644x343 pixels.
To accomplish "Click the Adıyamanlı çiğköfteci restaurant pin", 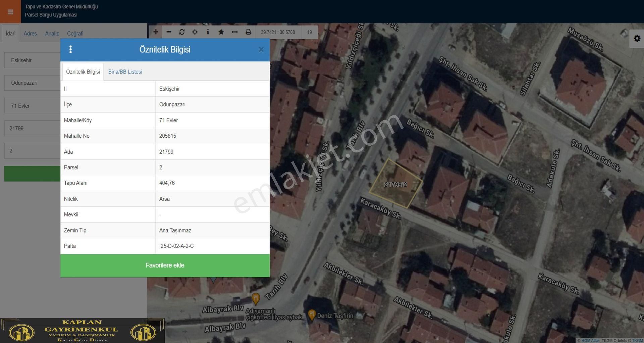I will click(x=256, y=298).
